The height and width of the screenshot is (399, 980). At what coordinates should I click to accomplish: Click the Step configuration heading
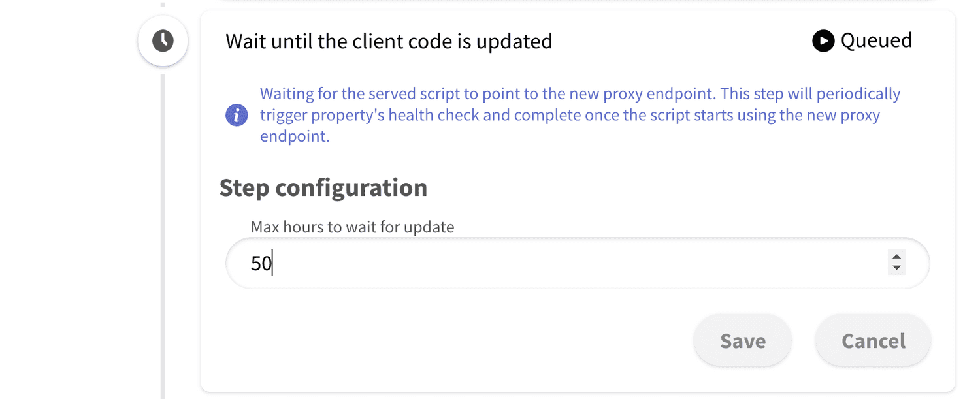click(323, 187)
